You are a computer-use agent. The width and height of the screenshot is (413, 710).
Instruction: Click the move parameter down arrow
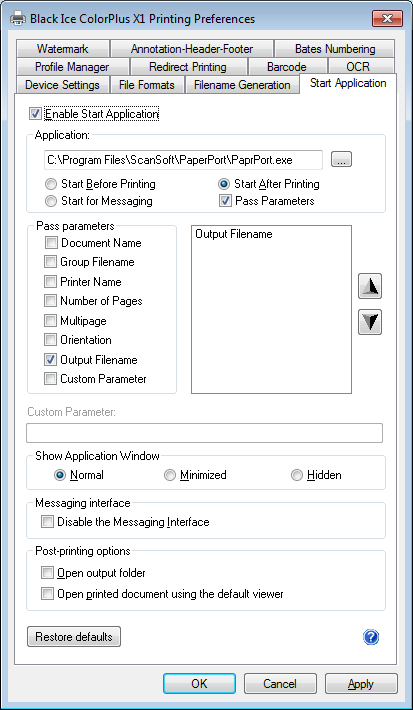(x=370, y=322)
